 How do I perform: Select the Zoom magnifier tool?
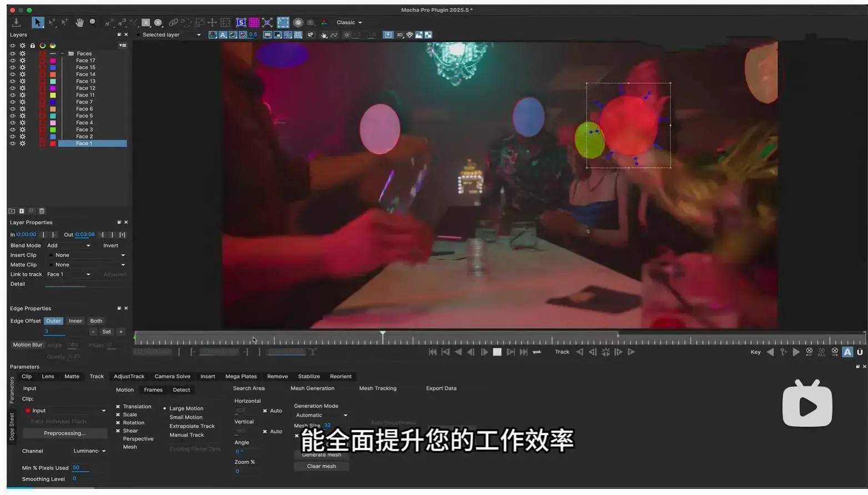92,22
